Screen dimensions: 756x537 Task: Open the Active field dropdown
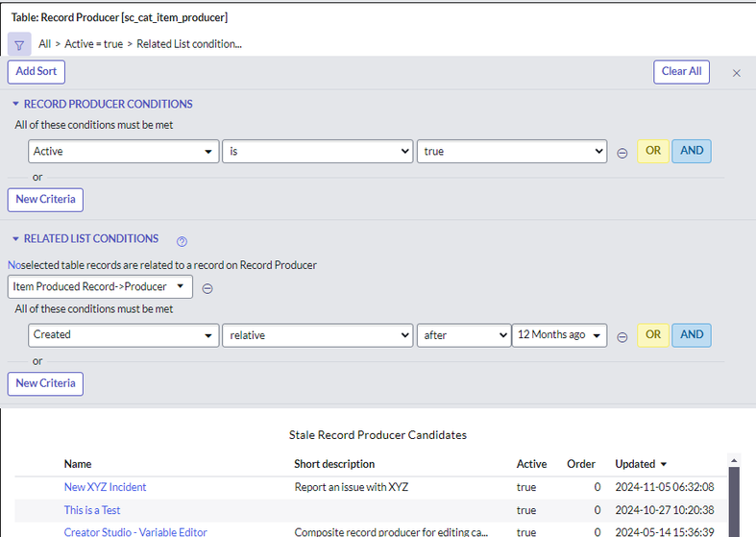tap(123, 152)
